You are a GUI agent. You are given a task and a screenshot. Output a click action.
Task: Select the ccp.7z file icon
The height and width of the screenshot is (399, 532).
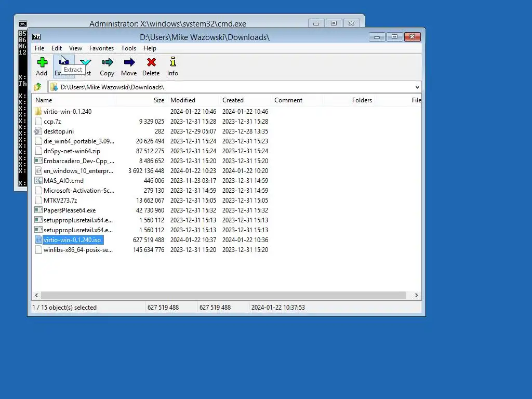pyautogui.click(x=38, y=122)
